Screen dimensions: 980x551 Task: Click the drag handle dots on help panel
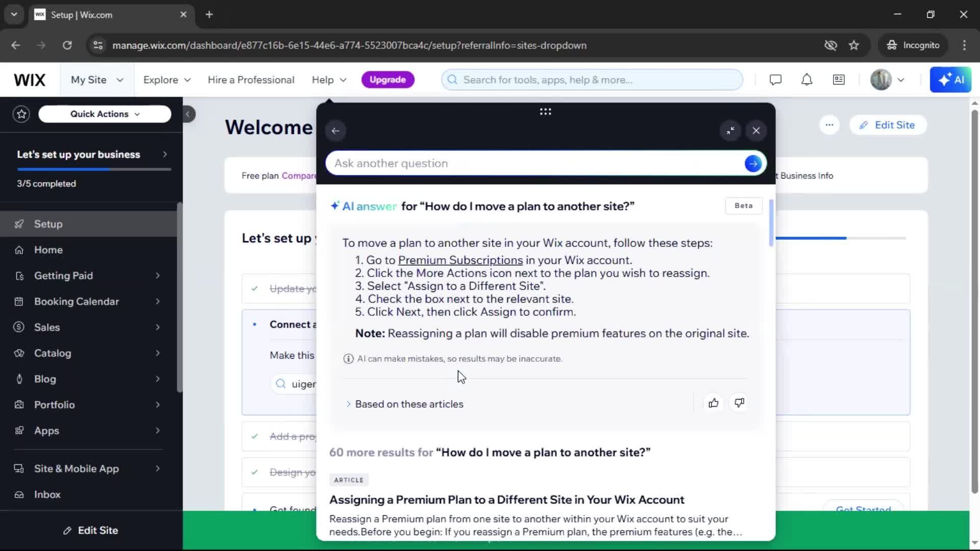545,112
